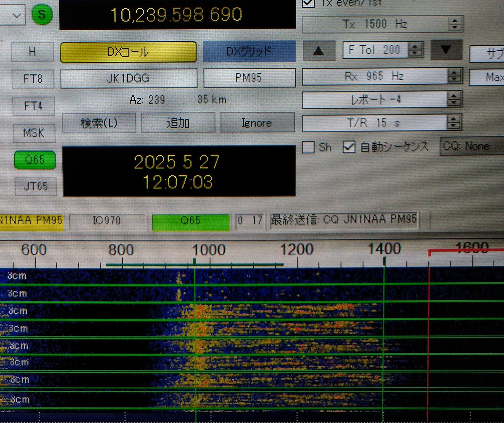This screenshot has width=504, height=423.
Task: Click the 最終送信: CQ JN1NAA PM95 status
Action: point(344,221)
